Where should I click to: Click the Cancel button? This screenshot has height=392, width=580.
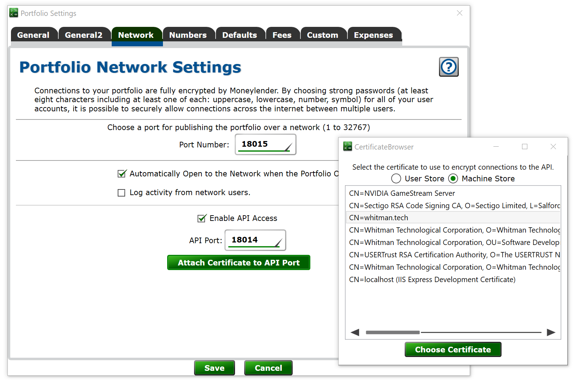pyautogui.click(x=268, y=368)
